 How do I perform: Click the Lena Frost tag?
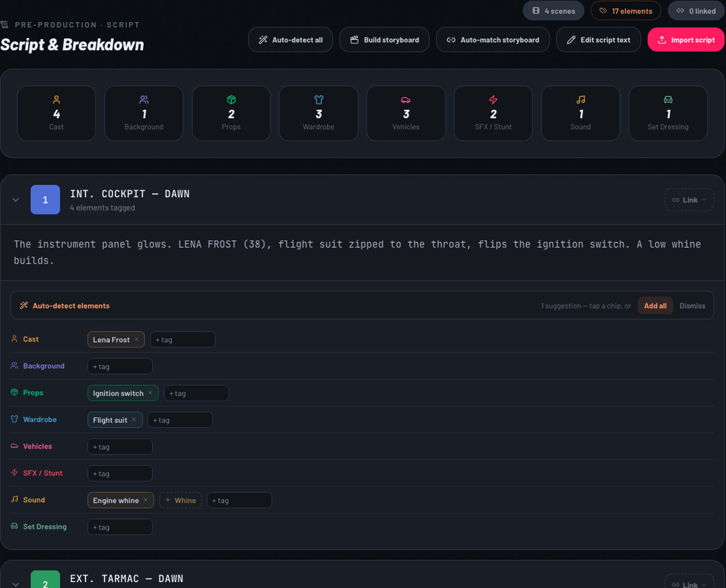pyautogui.click(x=116, y=339)
